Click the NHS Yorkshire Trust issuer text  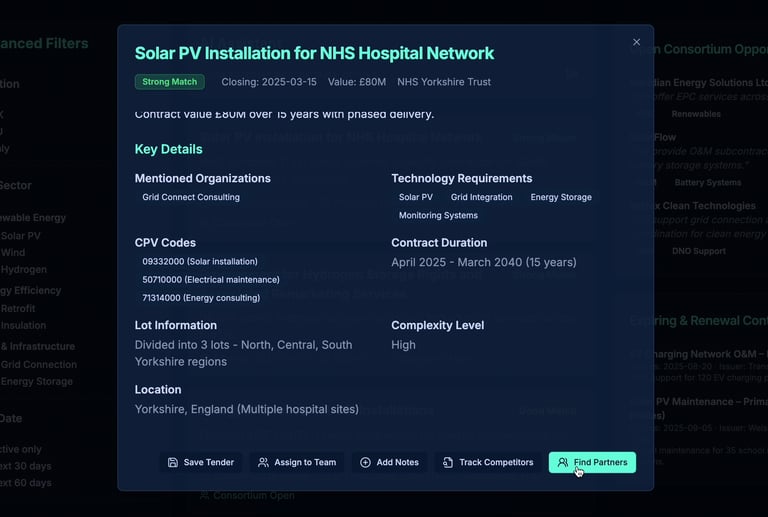(444, 82)
